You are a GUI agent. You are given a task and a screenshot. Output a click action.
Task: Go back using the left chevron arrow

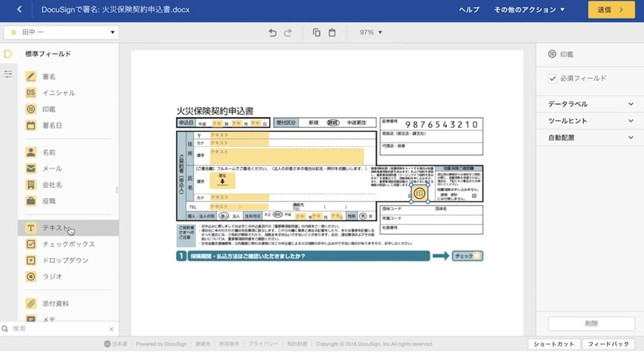pos(19,9)
